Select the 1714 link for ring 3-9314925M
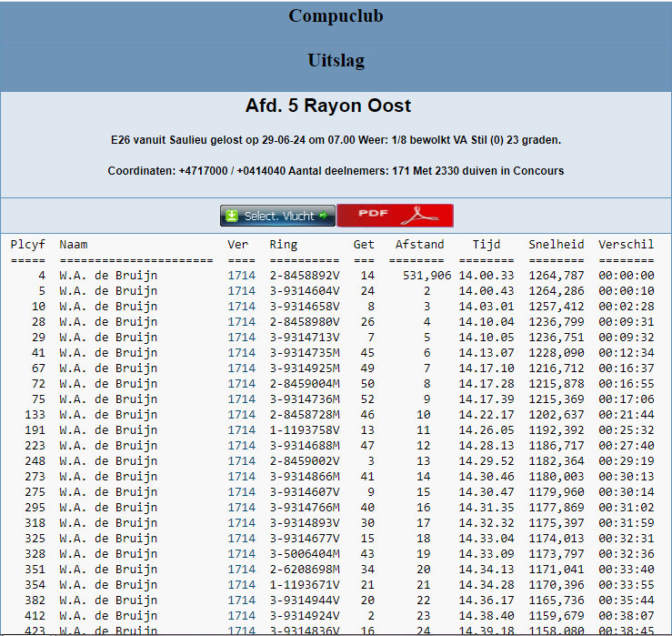The image size is (672, 636). (241, 368)
